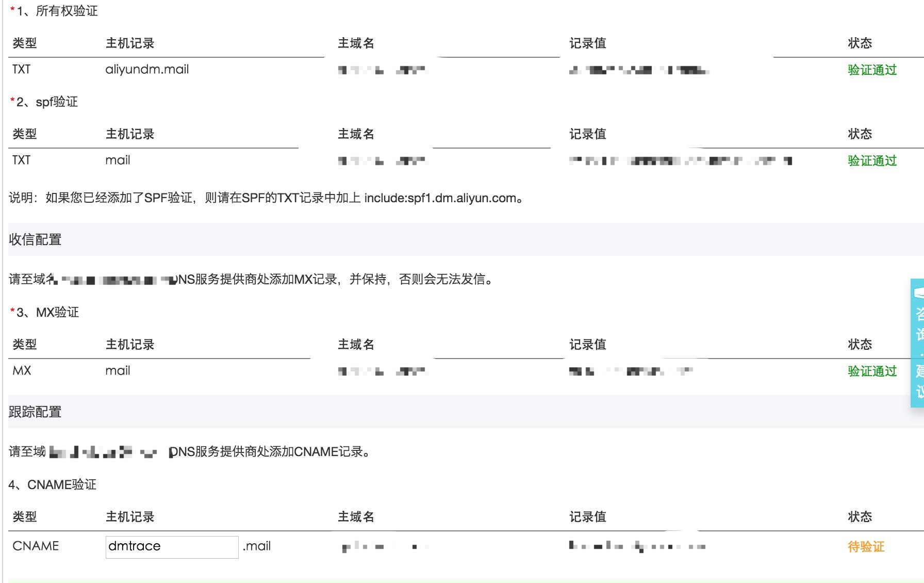Open the 咨询 feedback tab on the right edge
The image size is (924, 583).
pos(917,322)
